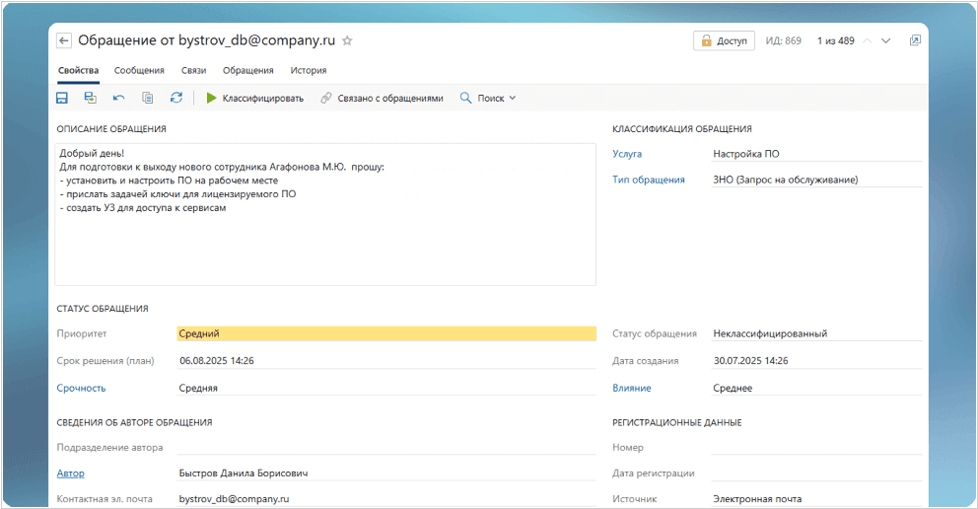Click inside the request description text area
This screenshot has width=978, height=509.
324,240
